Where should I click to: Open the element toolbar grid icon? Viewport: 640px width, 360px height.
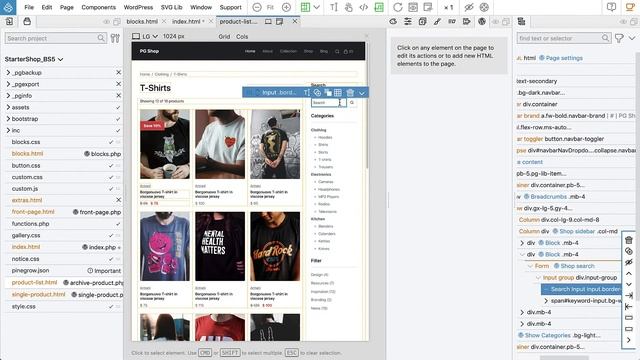click(338, 93)
